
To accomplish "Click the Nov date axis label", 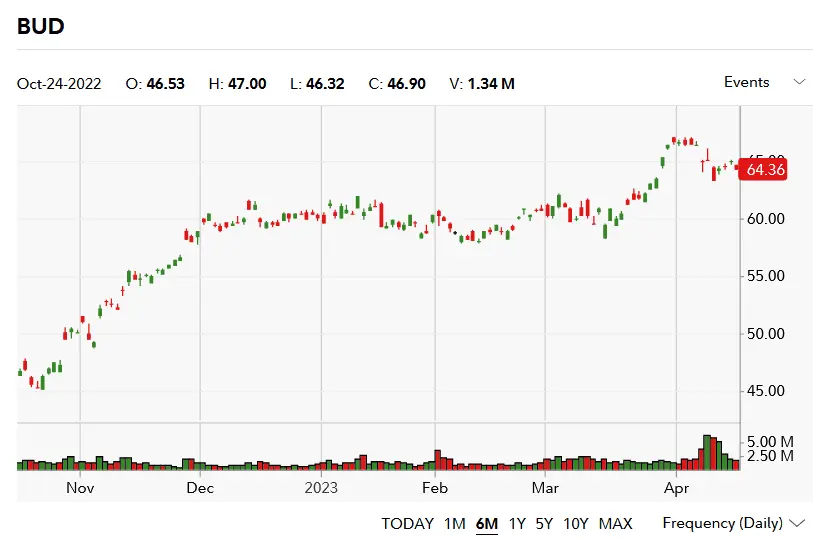I will point(80,488).
